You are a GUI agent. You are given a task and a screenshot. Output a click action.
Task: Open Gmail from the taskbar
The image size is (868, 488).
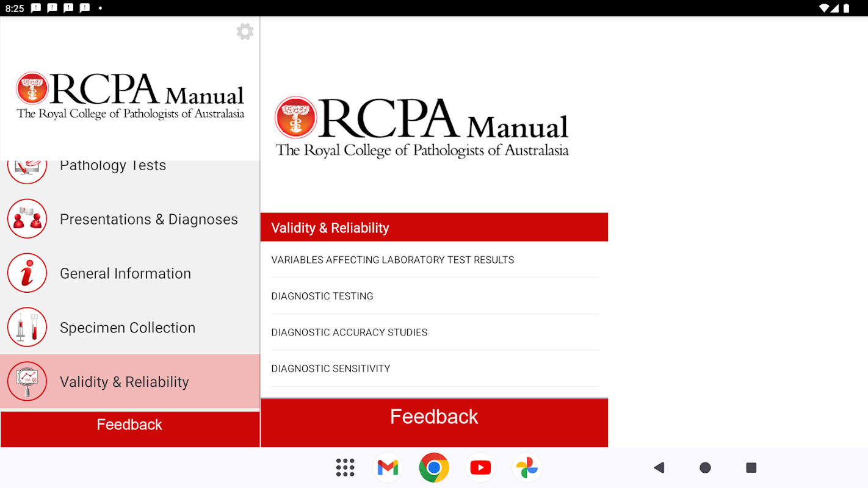pyautogui.click(x=388, y=468)
